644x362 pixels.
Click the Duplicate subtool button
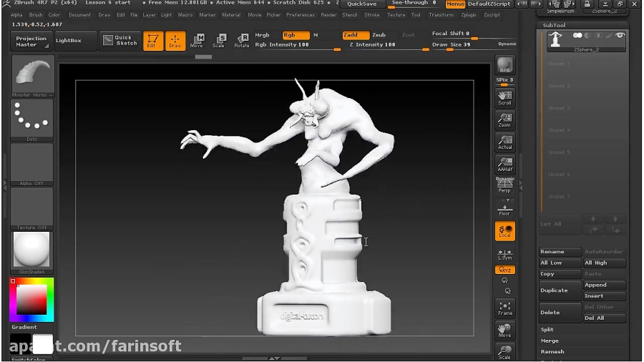[x=560, y=290]
